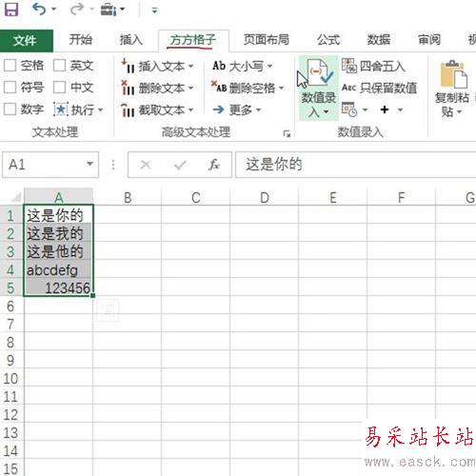Click the 删除空格 AB icon

coord(219,87)
